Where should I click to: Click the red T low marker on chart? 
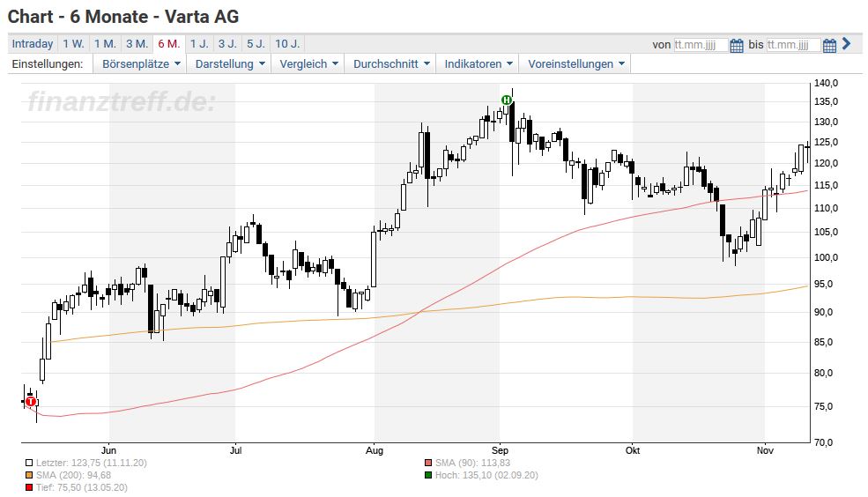(x=31, y=402)
